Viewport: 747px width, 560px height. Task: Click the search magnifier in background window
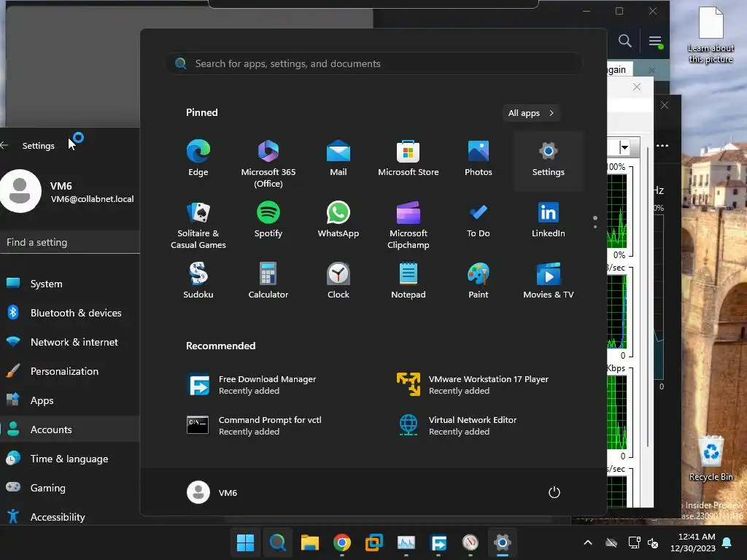[625, 41]
